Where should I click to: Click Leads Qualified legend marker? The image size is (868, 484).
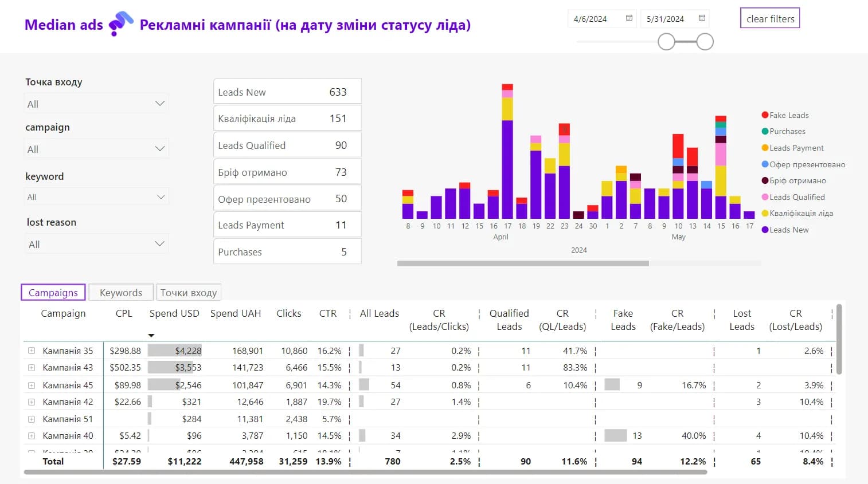[x=765, y=197]
